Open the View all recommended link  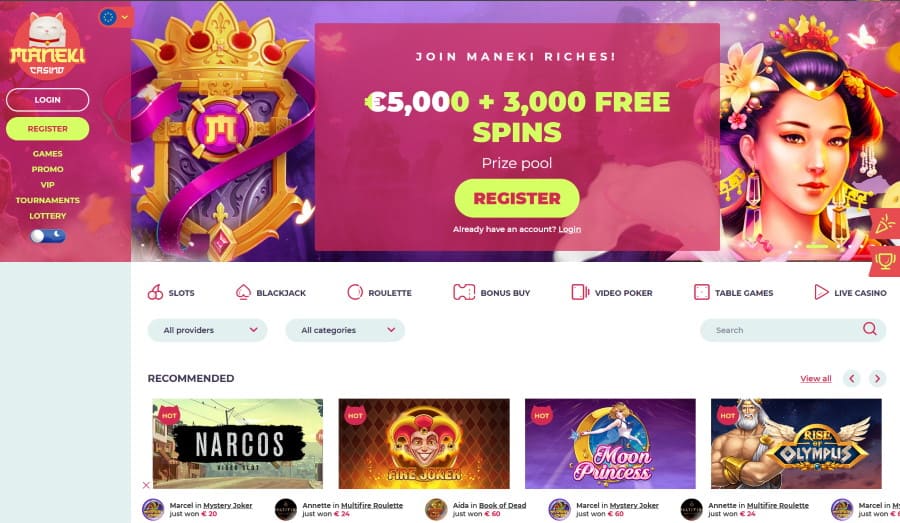coord(816,378)
